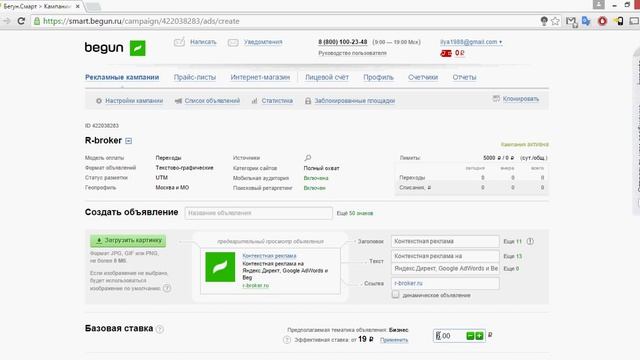Click the browser address bar URL

141,21
